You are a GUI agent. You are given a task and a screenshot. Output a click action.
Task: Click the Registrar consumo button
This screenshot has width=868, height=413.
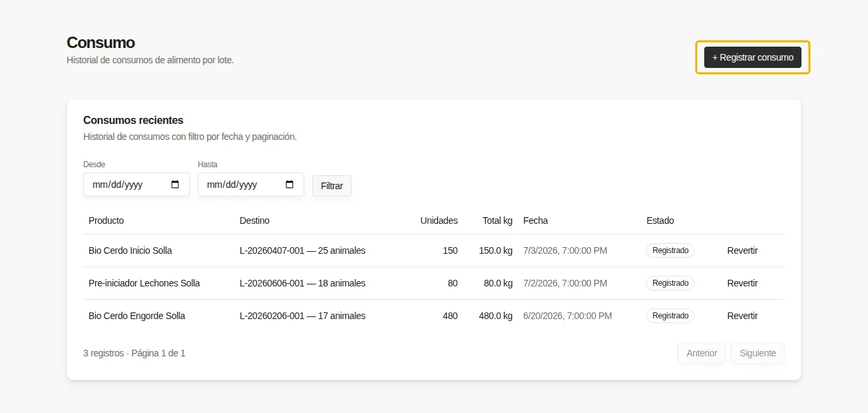point(752,57)
